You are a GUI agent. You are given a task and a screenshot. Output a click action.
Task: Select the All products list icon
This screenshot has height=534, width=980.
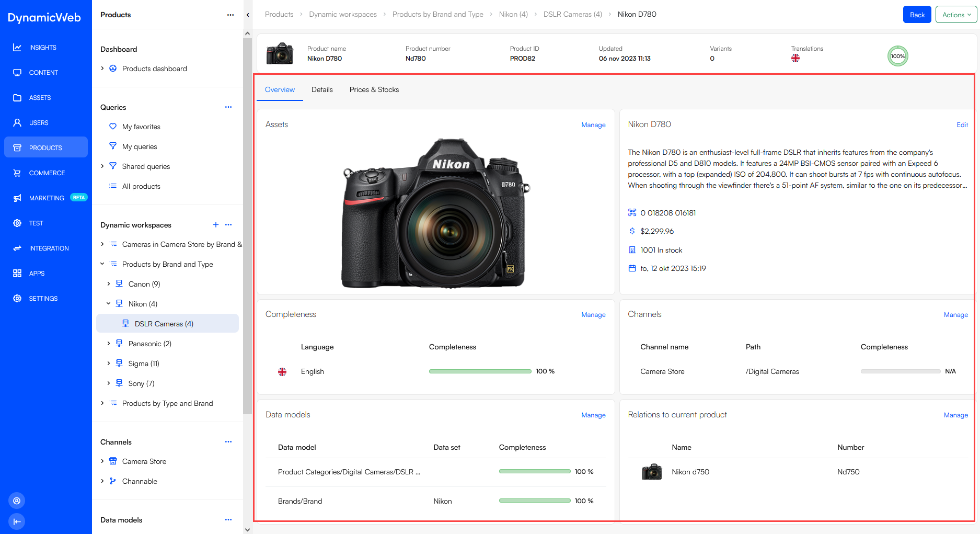(x=113, y=186)
